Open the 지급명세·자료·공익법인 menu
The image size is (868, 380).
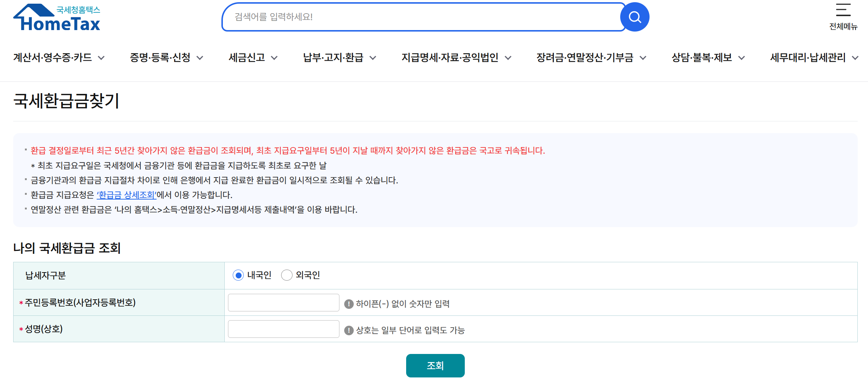coord(450,58)
